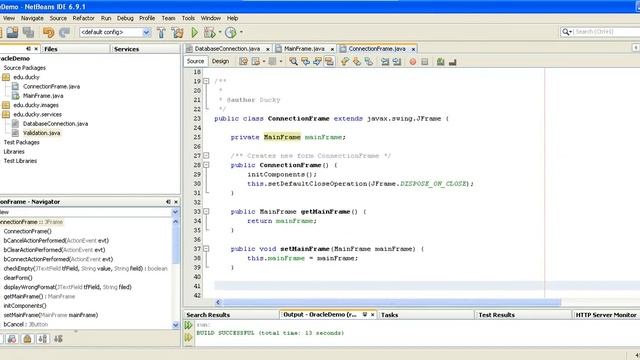Screen dimensions: 640x360
Task: Click Find Previous Occurrence icon in editor toolbar
Action: pos(305,62)
